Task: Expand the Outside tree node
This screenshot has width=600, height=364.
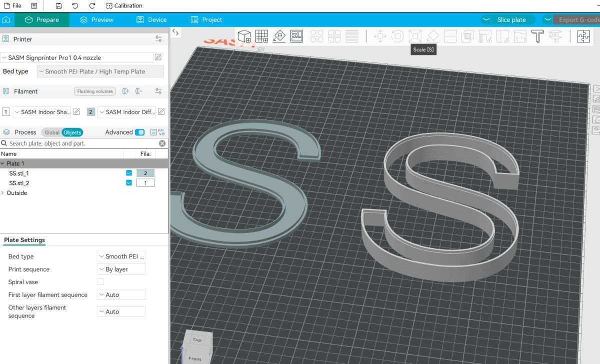Action: (3, 193)
